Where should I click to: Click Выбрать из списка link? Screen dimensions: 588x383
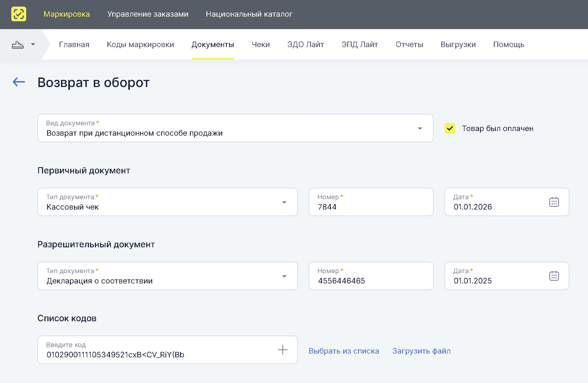coord(344,351)
